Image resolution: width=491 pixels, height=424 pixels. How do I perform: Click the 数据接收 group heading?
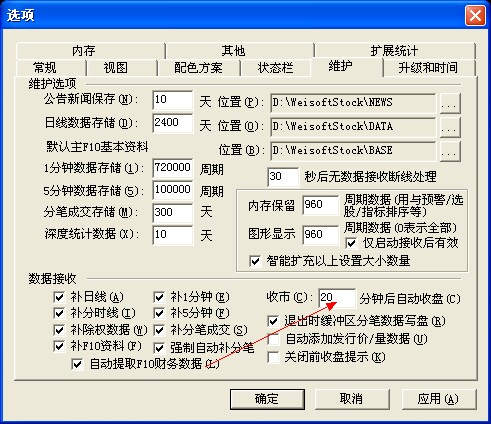(x=52, y=279)
